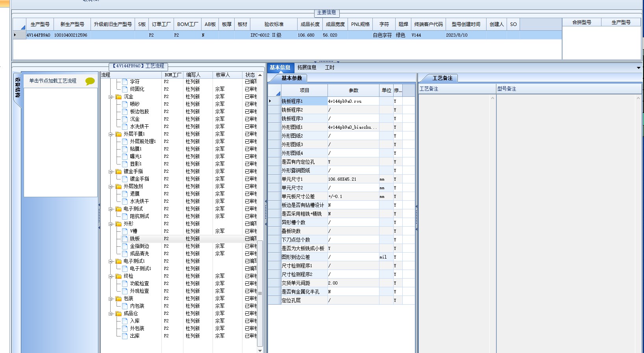Click the 交货单元间距 item row
The height and width of the screenshot is (353, 644).
(341, 283)
